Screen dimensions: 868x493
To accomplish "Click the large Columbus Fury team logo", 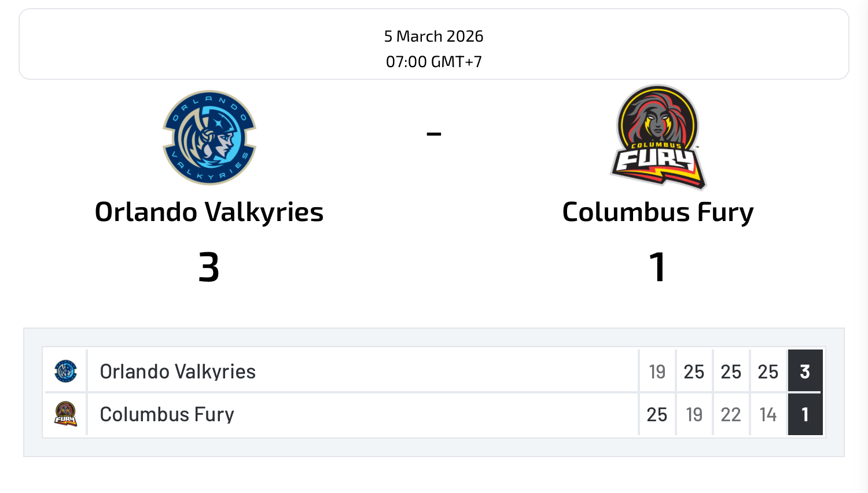I will tap(658, 138).
